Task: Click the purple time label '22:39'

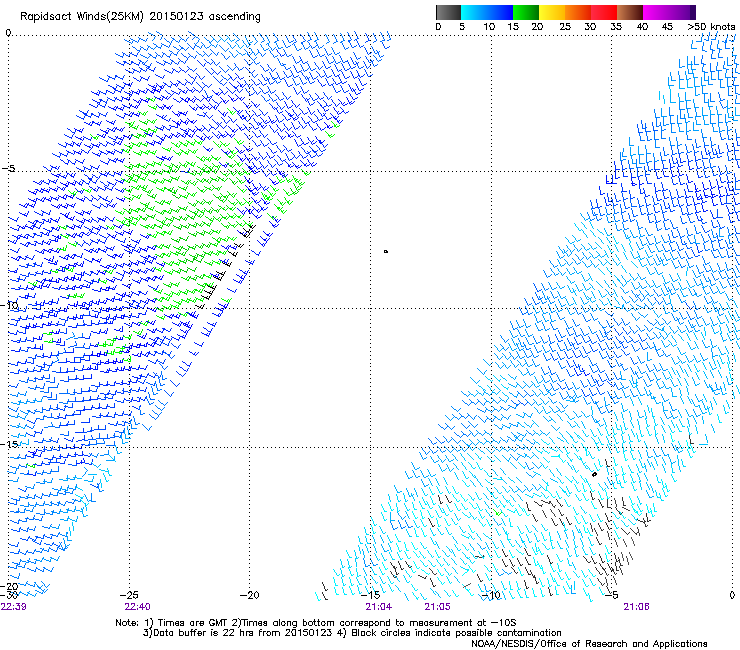Action: [13, 607]
